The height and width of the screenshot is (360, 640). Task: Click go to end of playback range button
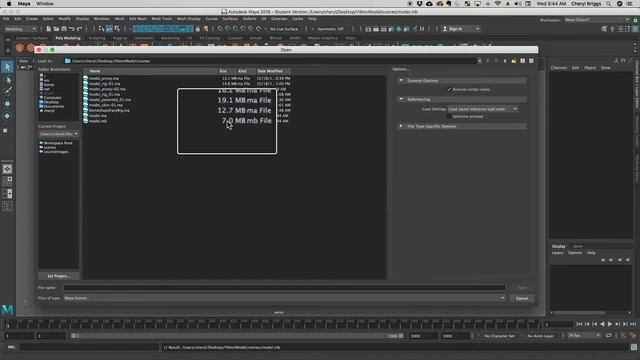tap(633, 324)
